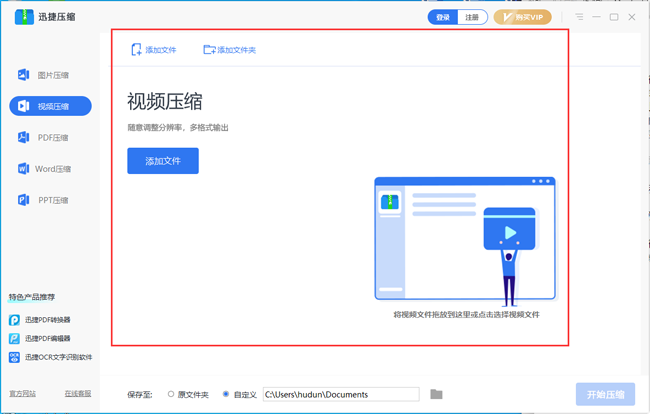Minimize the 迅捷压缩 window
Image resolution: width=650 pixels, height=414 pixels.
pos(597,17)
